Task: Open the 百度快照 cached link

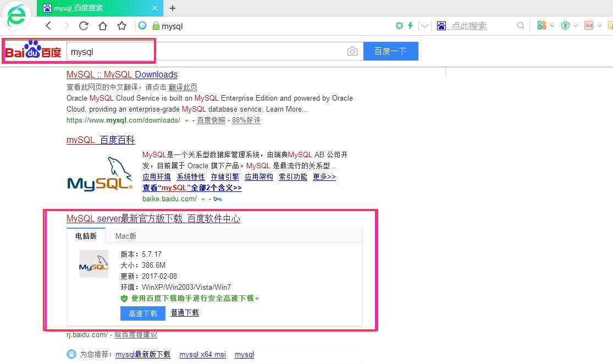Action: click(x=211, y=120)
